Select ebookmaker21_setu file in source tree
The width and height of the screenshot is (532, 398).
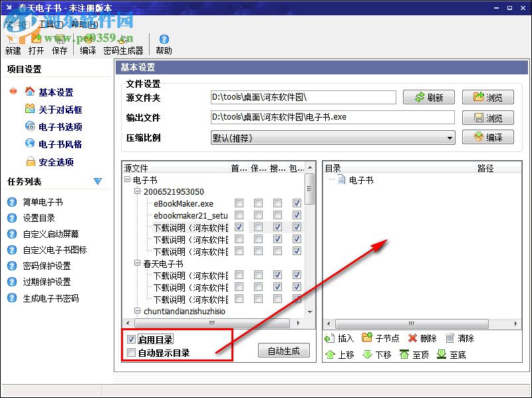[x=191, y=216]
